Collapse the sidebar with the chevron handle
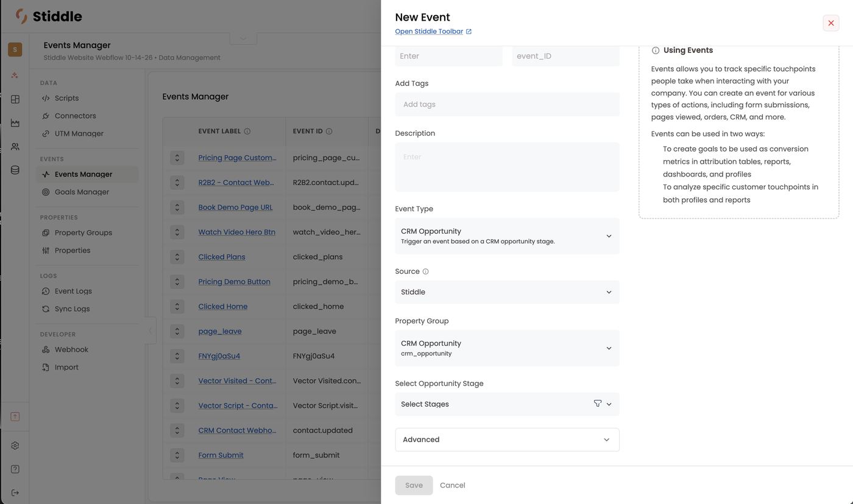 point(150,331)
